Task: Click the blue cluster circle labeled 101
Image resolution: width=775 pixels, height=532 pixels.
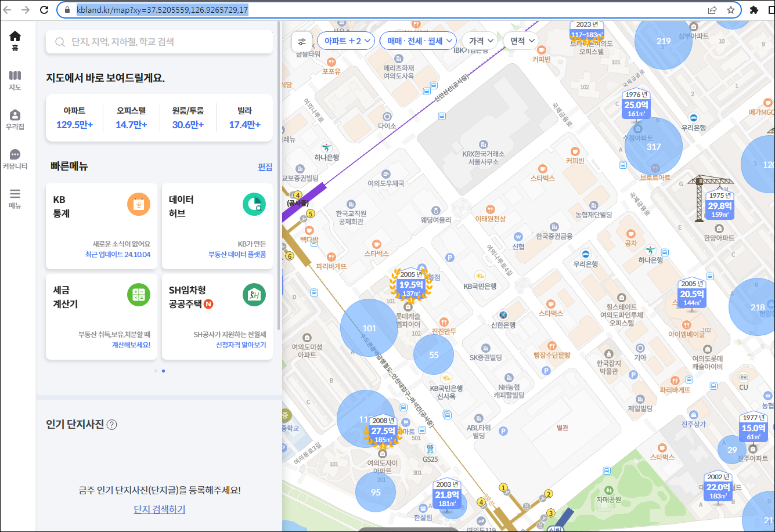Action: click(369, 328)
